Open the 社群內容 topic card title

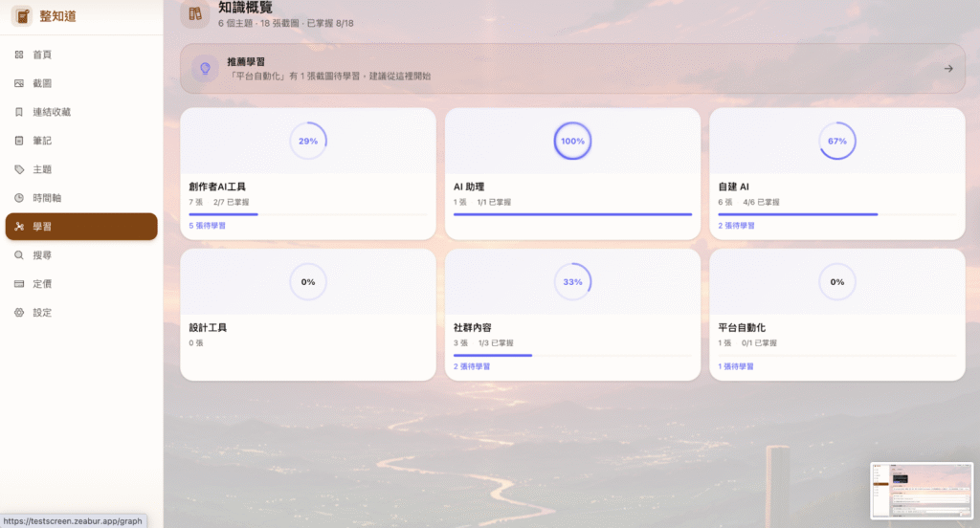473,327
